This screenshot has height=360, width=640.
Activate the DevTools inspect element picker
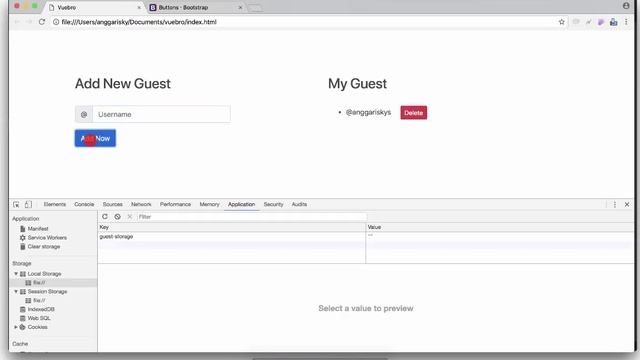pyautogui.click(x=16, y=204)
